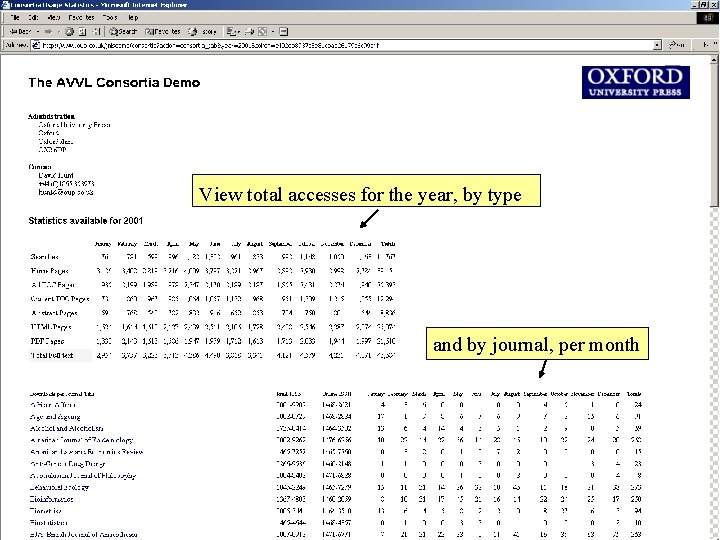Click the vertical scrollbar up arrow
The height and width of the screenshot is (540, 720).
point(714,60)
